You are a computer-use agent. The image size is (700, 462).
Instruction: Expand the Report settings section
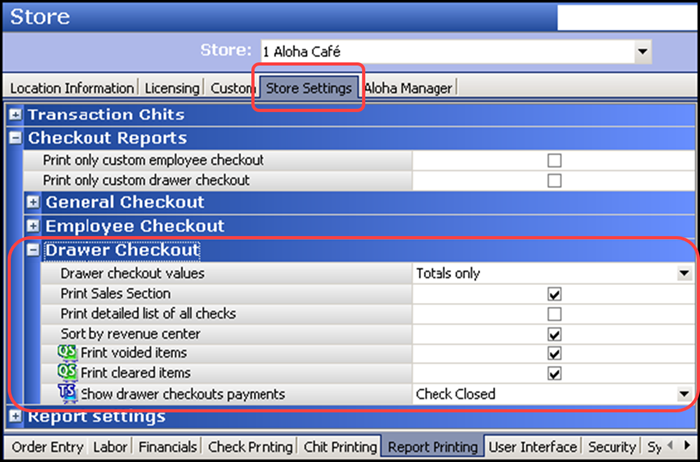[x=15, y=416]
